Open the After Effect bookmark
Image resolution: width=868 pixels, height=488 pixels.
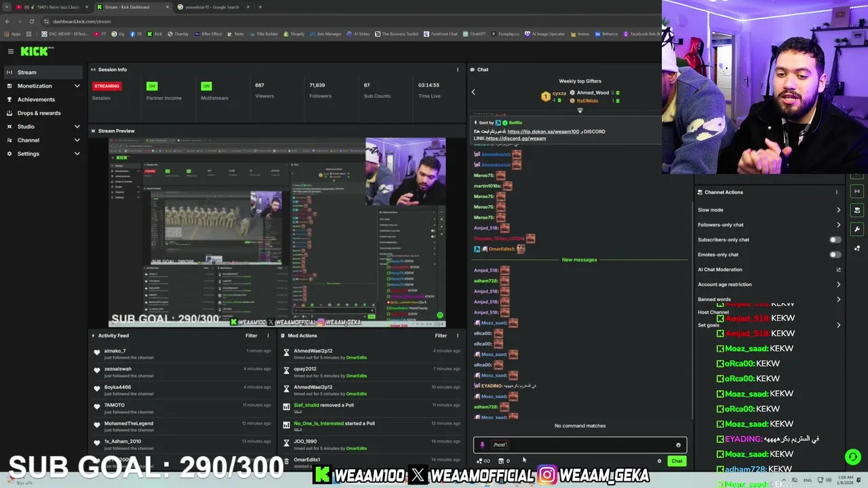[x=208, y=34]
